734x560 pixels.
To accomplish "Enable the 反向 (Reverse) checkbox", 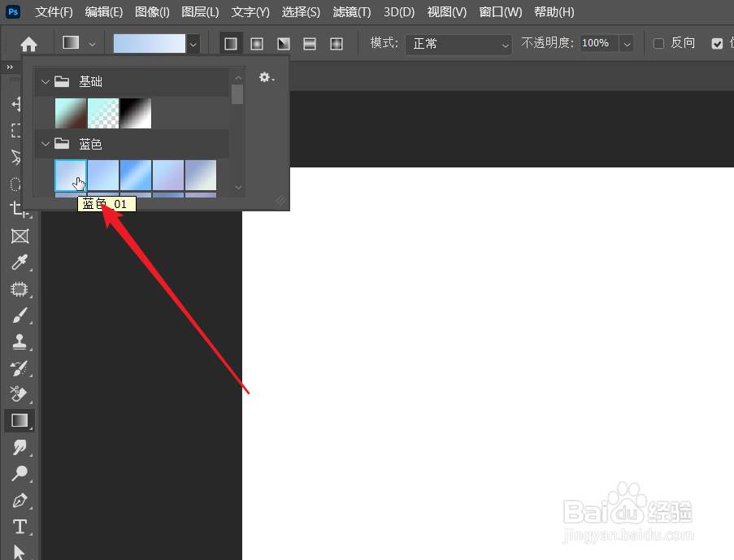I will 658,44.
